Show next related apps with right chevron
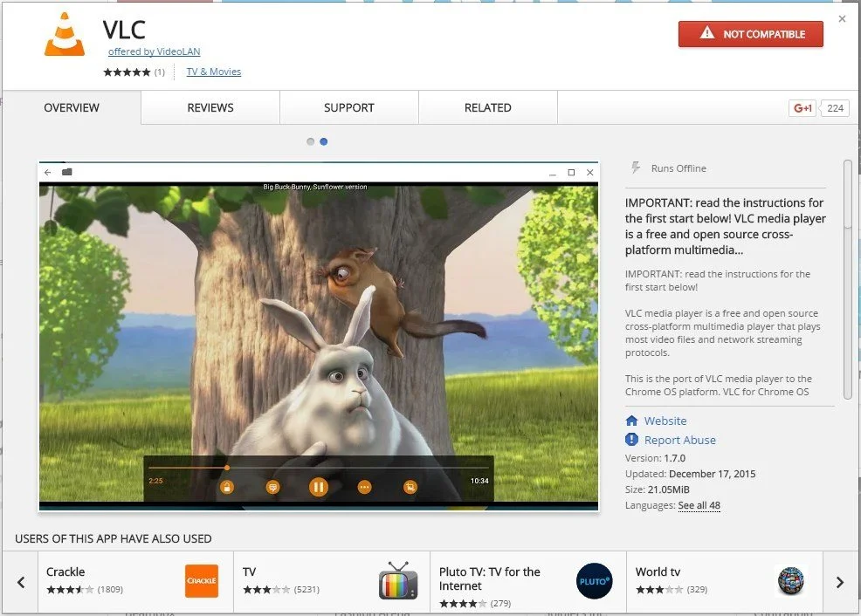Screen dimensions: 861x616 839,582
